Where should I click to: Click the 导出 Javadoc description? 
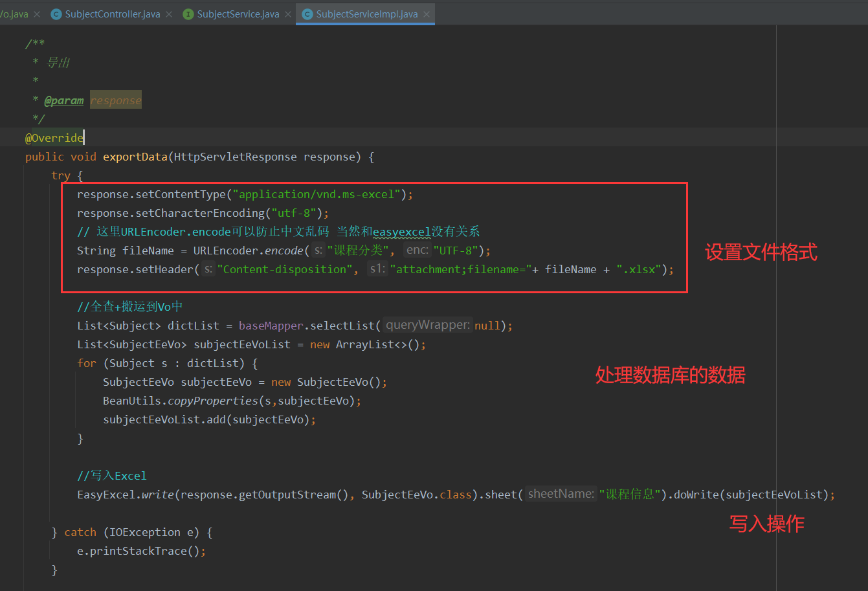coord(58,63)
